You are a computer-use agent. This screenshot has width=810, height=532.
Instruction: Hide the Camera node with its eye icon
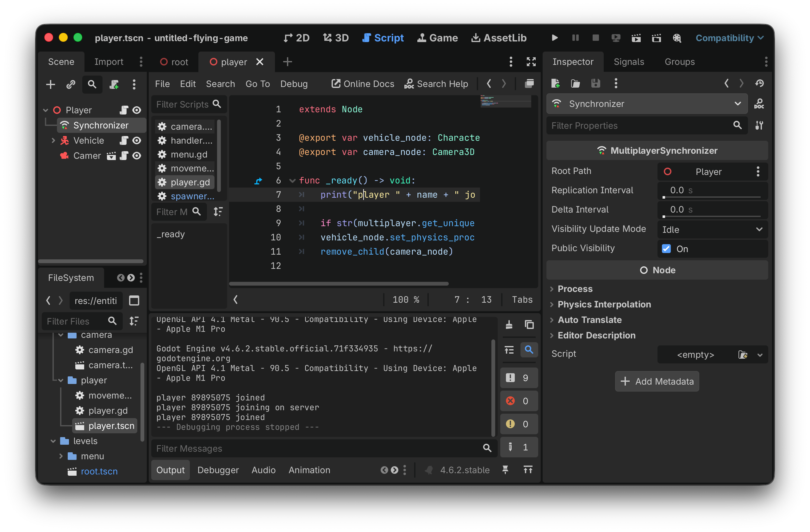tap(137, 155)
